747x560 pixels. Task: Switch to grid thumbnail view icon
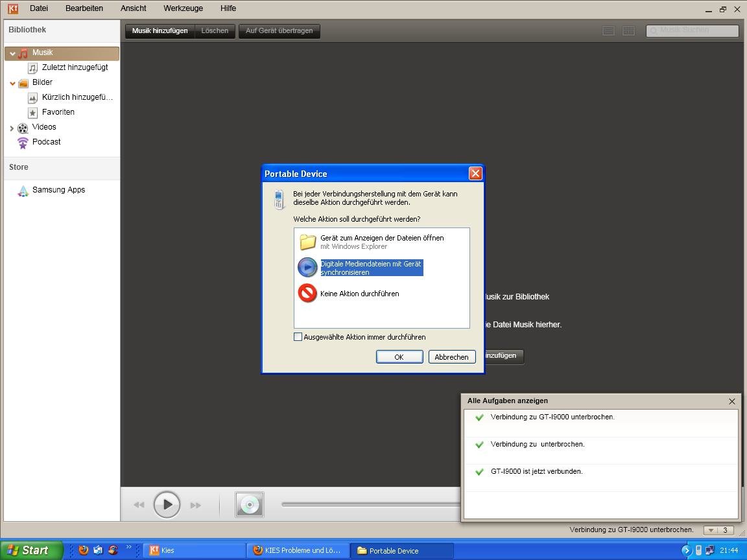click(629, 31)
